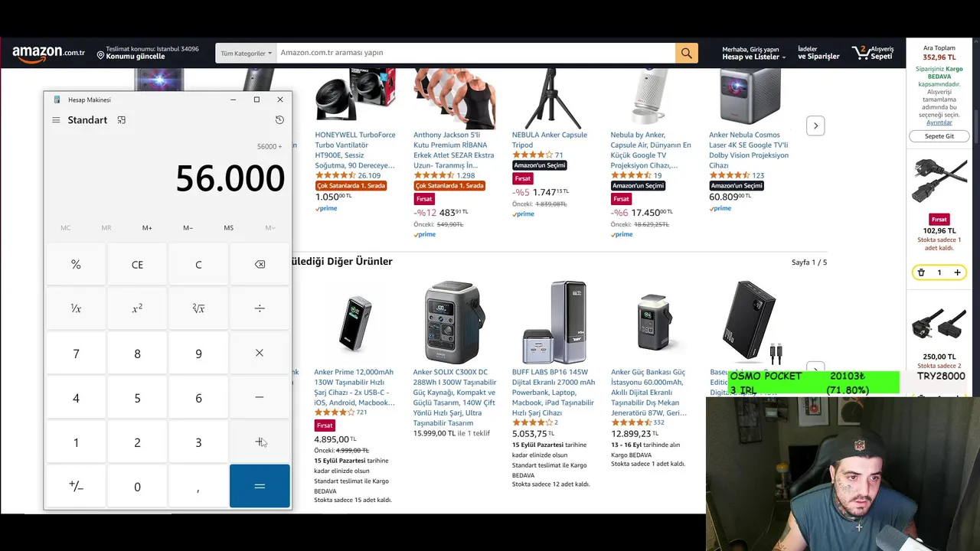
Task: Click the equals button on calculator
Action: point(260,486)
